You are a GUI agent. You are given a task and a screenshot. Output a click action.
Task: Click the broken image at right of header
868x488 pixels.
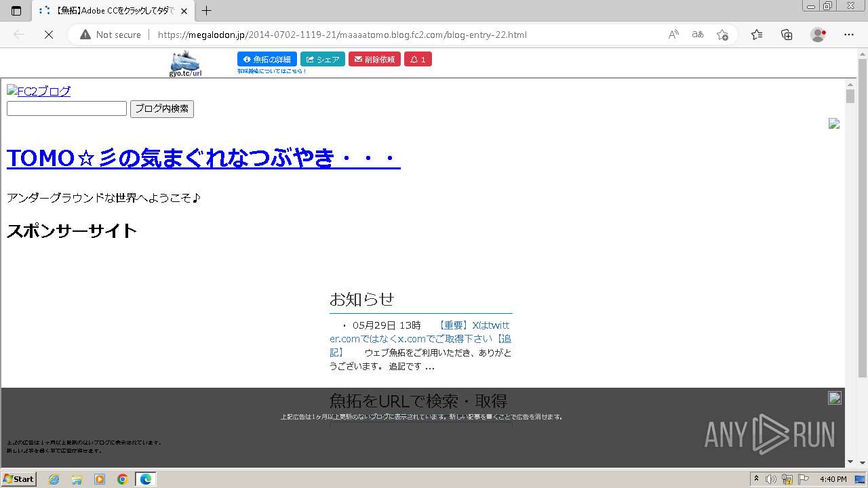[834, 123]
